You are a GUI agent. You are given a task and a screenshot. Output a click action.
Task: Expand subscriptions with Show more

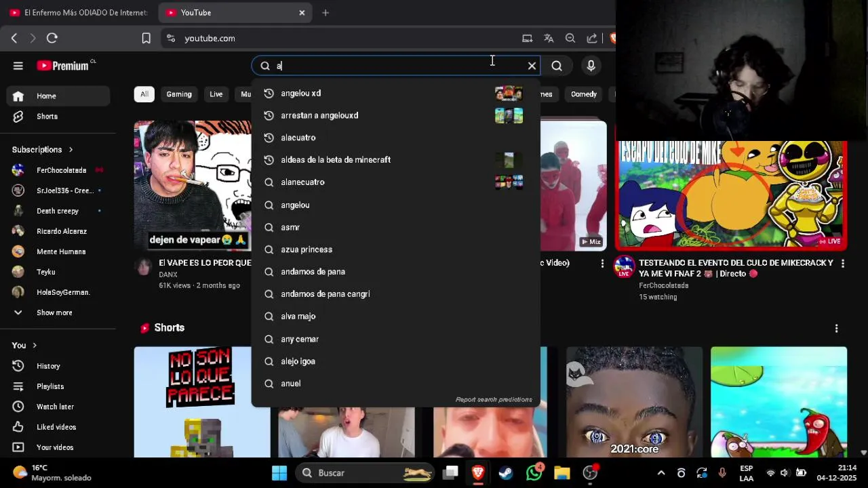(58, 312)
